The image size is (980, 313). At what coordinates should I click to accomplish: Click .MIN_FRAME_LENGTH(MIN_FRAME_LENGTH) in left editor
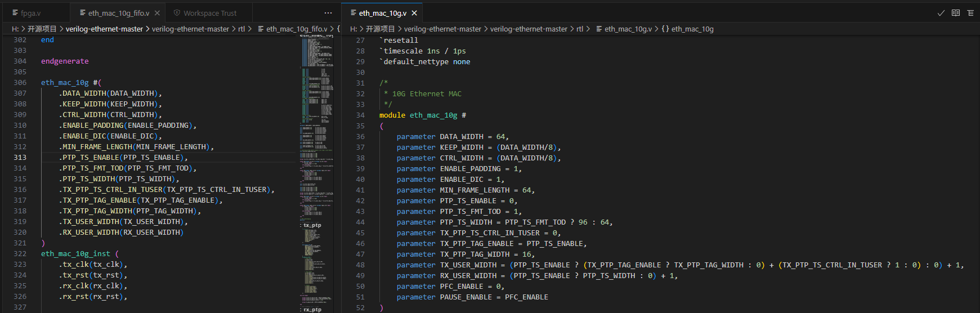tap(136, 147)
